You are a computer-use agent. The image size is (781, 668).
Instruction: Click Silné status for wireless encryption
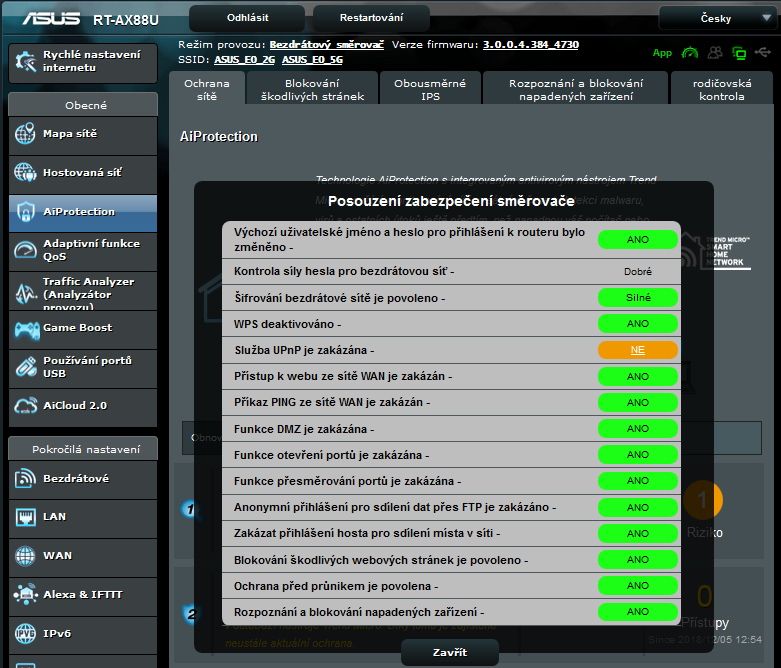[637, 298]
